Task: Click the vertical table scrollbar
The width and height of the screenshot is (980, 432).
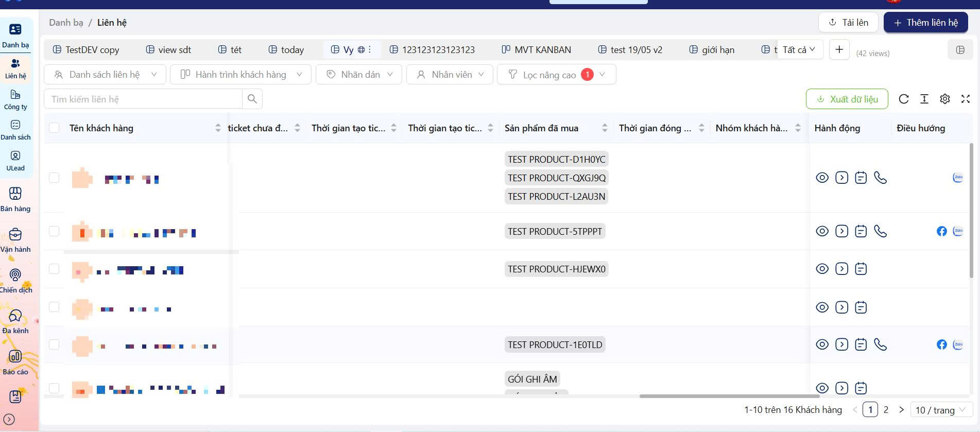Action: pos(971,210)
